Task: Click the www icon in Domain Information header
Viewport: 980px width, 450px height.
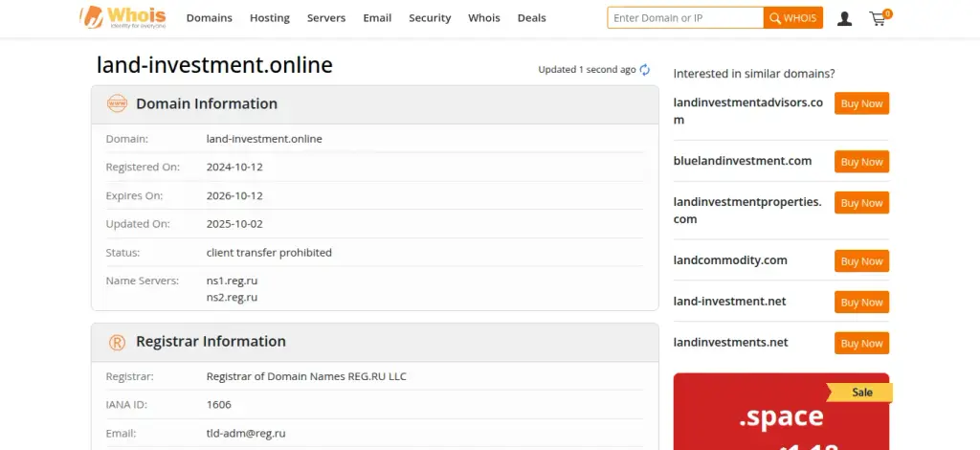Action: pyautogui.click(x=117, y=103)
